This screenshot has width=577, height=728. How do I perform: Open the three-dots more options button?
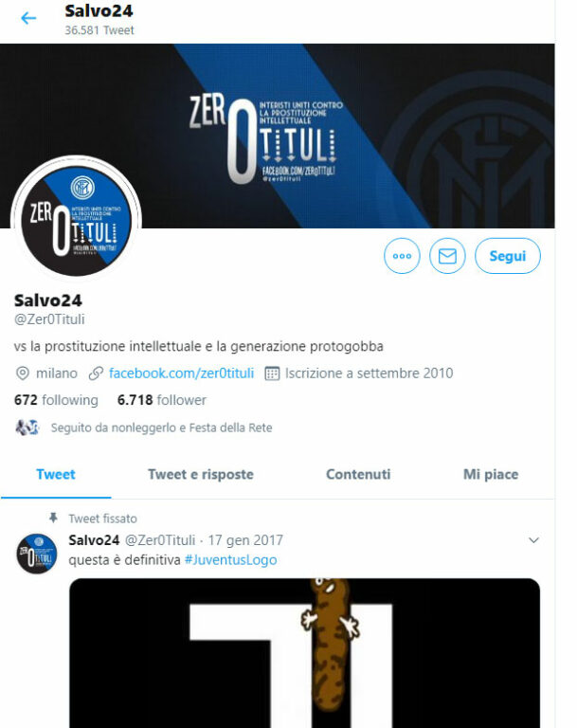pyautogui.click(x=402, y=256)
